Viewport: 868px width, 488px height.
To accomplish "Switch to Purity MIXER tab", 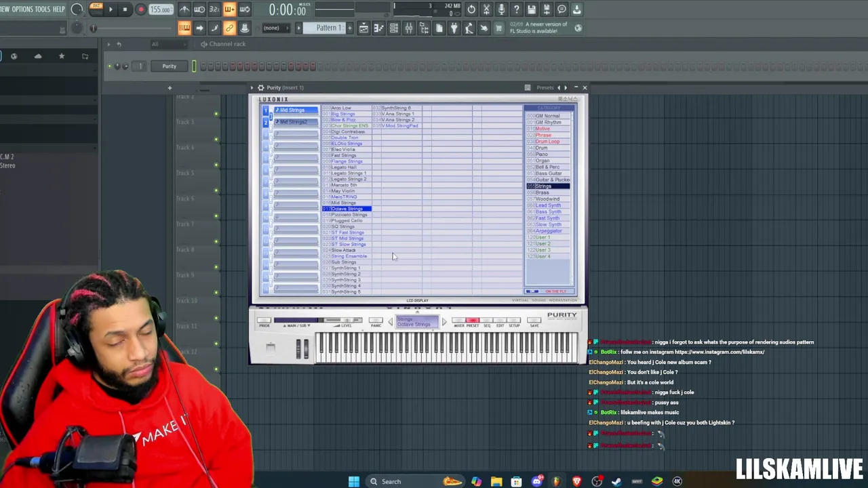I will [459, 321].
